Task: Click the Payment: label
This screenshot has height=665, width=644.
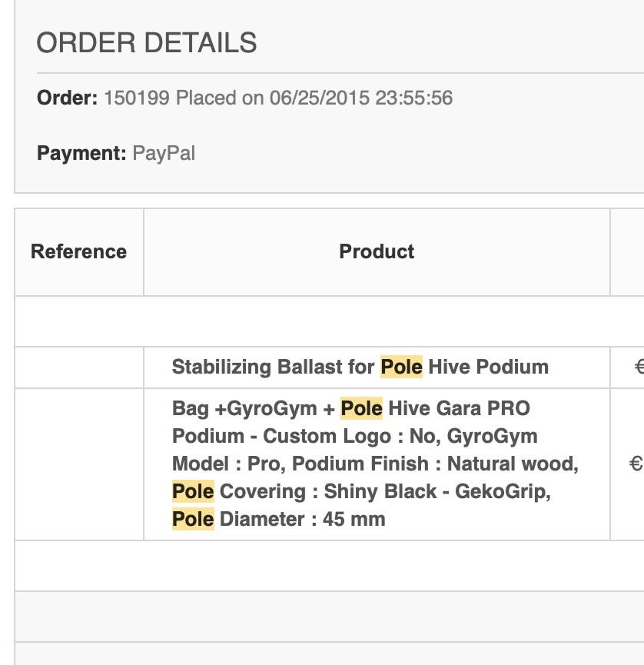Action: [81, 153]
